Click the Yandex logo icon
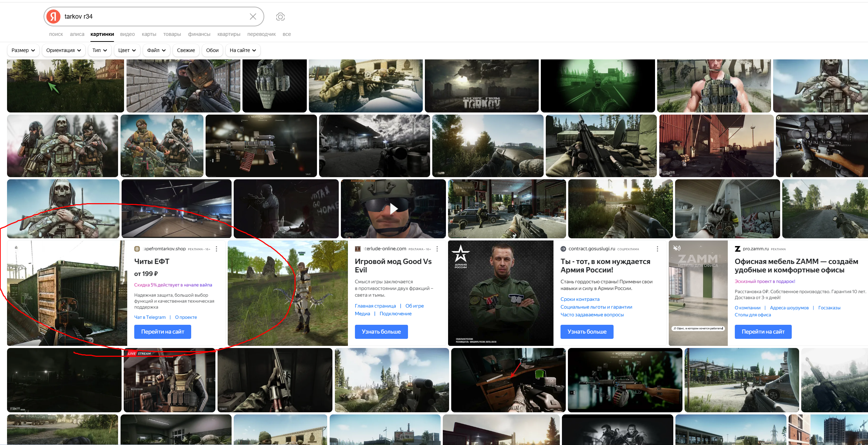868x445 pixels. click(x=53, y=17)
